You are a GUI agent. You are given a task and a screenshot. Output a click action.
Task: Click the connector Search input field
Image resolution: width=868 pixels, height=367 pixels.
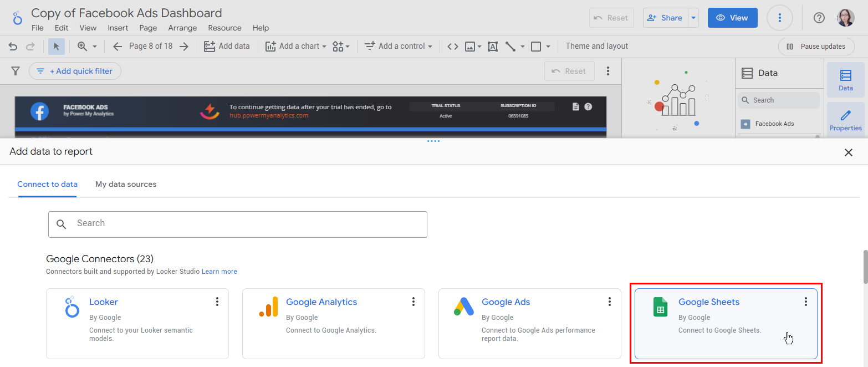237,223
